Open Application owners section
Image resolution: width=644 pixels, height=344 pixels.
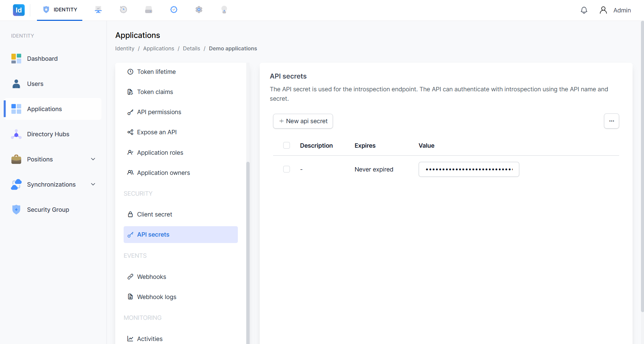(x=181, y=173)
